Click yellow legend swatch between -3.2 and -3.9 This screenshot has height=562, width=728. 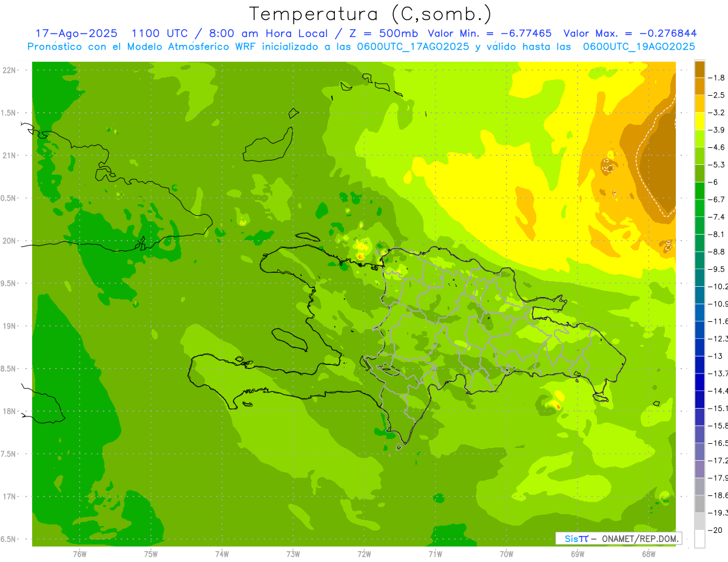[699, 121]
